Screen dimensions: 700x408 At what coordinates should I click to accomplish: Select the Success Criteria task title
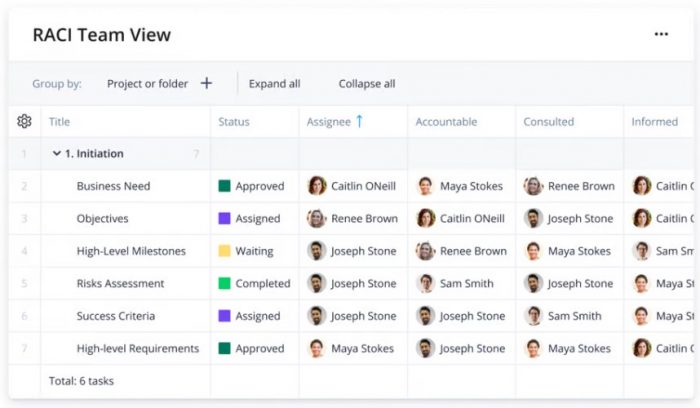click(x=116, y=316)
